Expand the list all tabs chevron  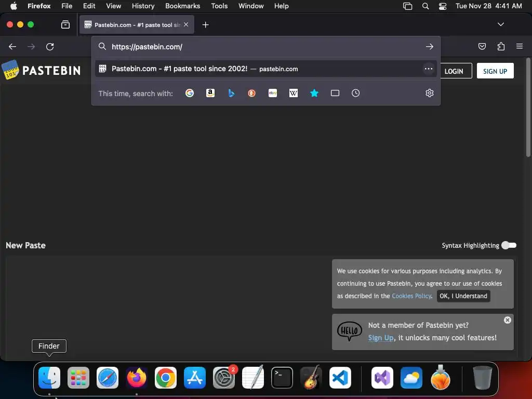(500, 24)
